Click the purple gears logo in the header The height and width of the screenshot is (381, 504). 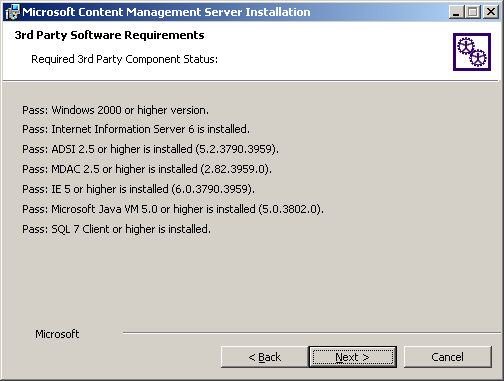coord(472,52)
